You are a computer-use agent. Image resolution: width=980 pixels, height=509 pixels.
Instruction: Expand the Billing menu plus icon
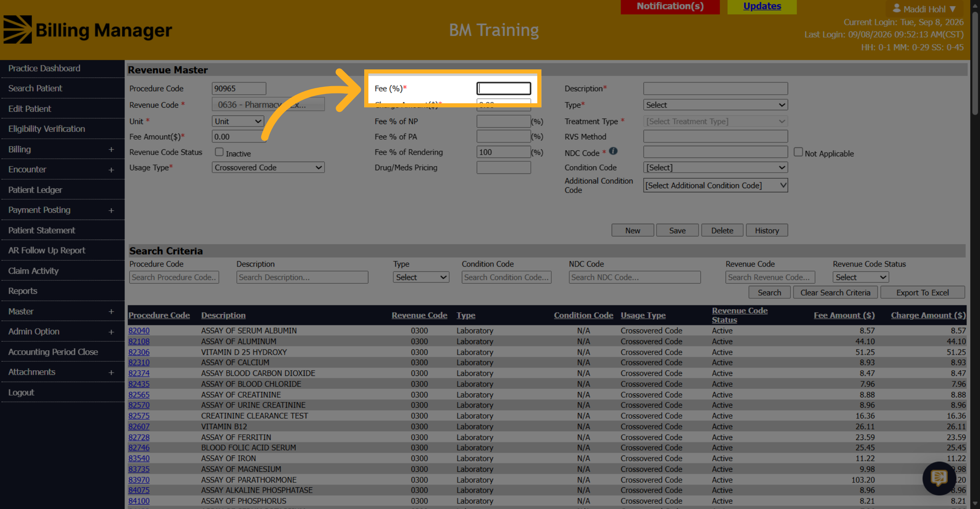111,149
